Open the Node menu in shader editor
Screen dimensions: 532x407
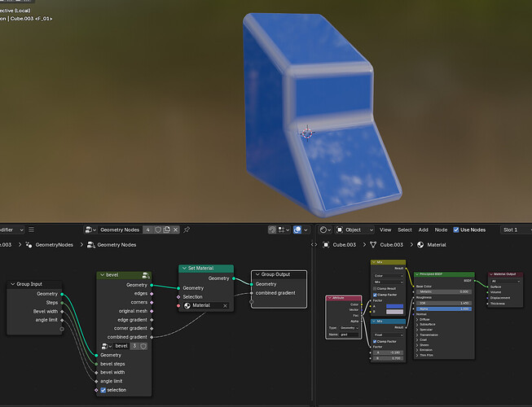[441, 230]
